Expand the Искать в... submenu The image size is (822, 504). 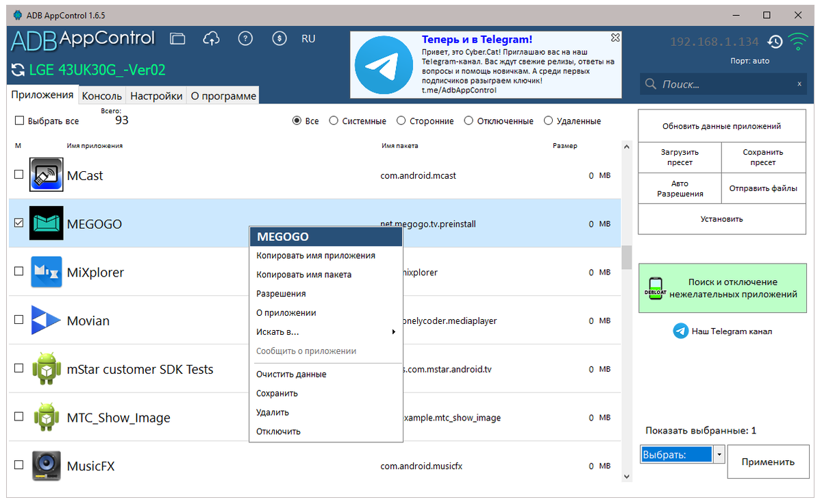pyautogui.click(x=326, y=332)
